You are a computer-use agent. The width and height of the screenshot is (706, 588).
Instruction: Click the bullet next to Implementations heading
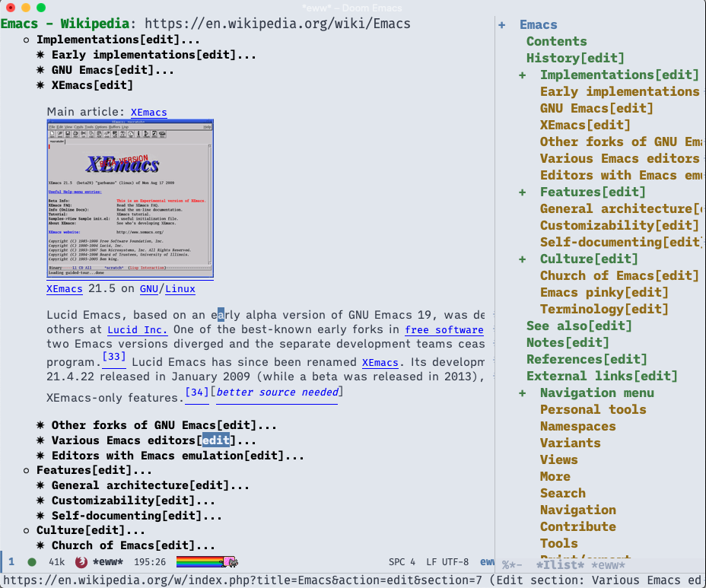coord(26,40)
